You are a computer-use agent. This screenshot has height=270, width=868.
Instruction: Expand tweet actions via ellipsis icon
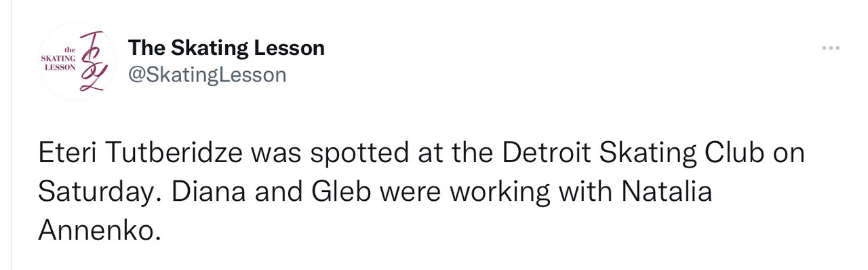pos(831,48)
